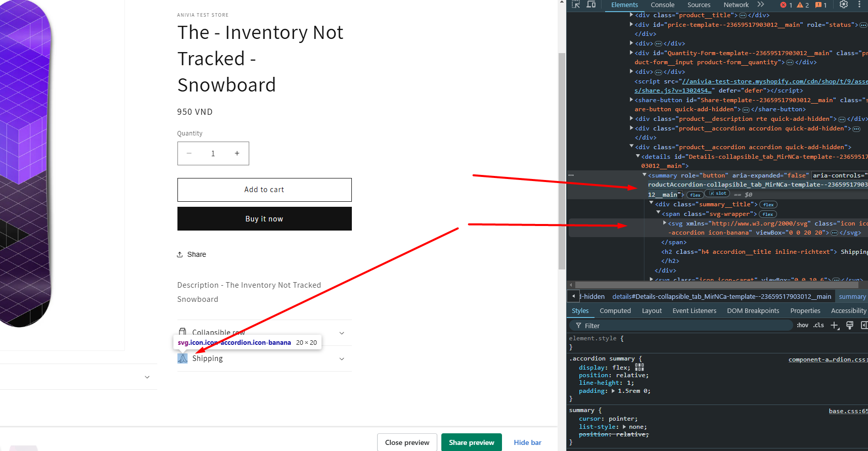Viewport: 868px width, 451px height.
Task: Toggle the flex badge on summary__title div
Action: click(768, 205)
